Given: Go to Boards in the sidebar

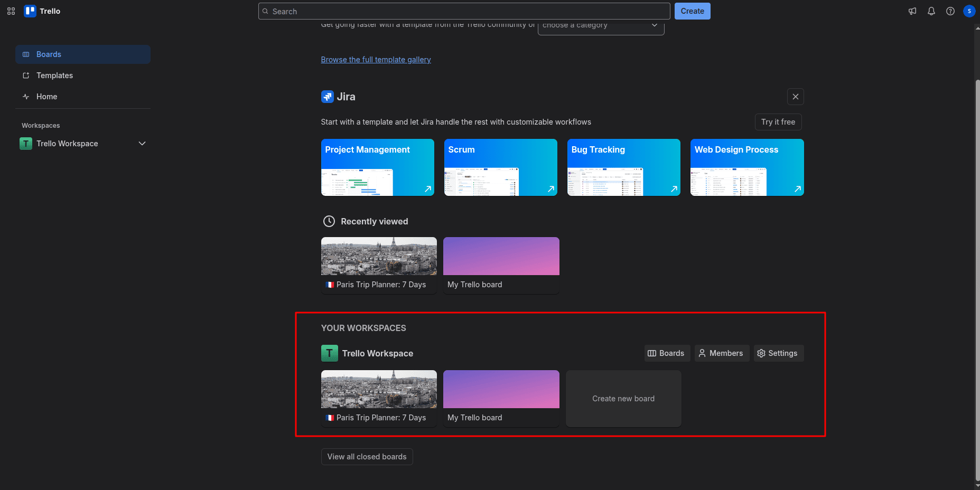Looking at the screenshot, I should click(x=83, y=54).
